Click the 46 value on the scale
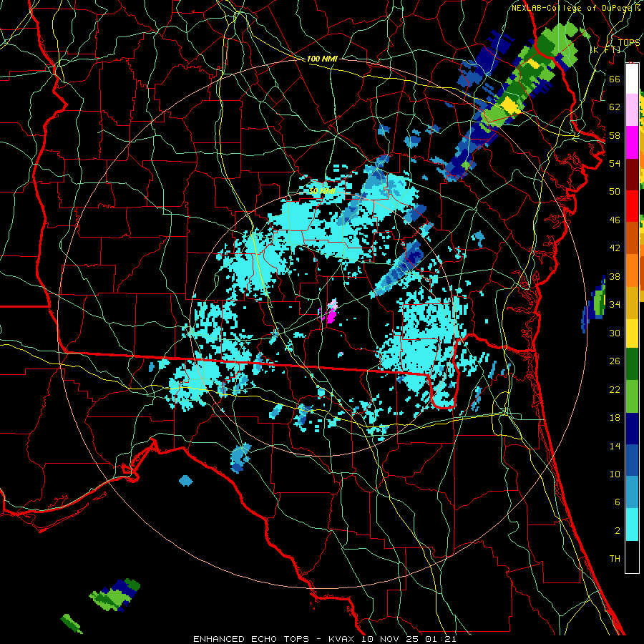The height and width of the screenshot is (644, 644). tap(615, 220)
